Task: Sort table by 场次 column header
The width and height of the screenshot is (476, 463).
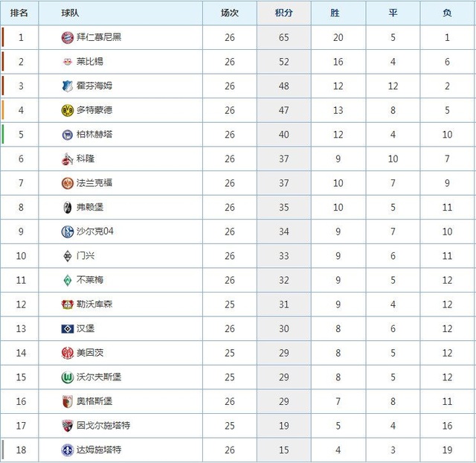Action: (230, 13)
